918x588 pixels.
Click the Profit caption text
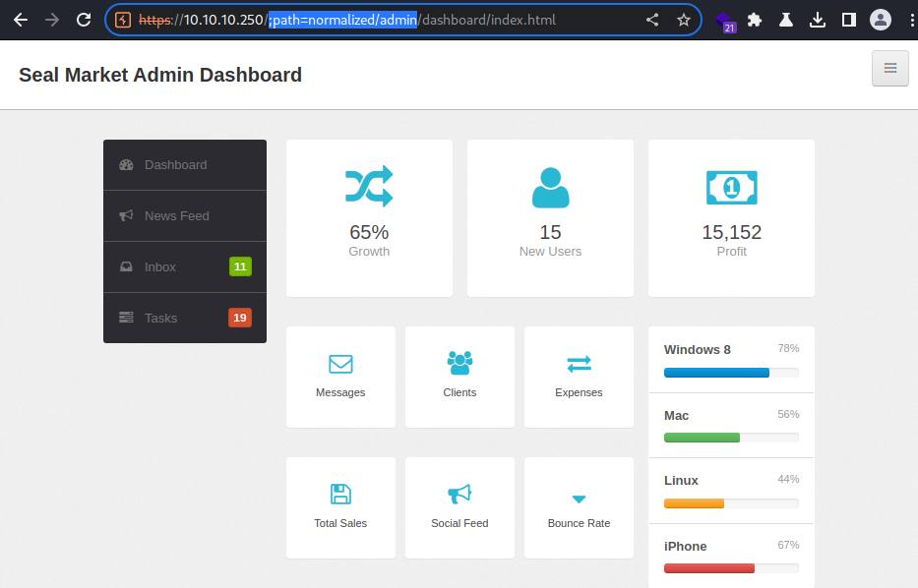tap(732, 252)
